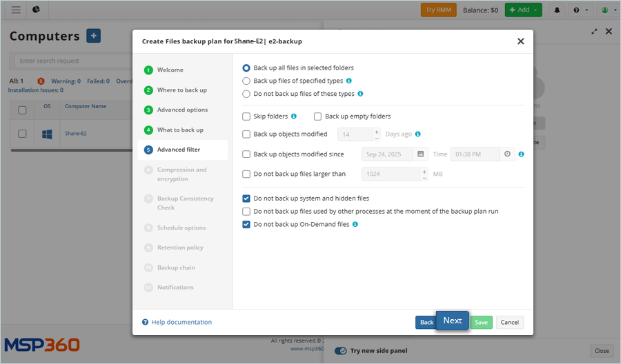Click the add computer plus icon
The image size is (621, 364).
[x=94, y=36]
